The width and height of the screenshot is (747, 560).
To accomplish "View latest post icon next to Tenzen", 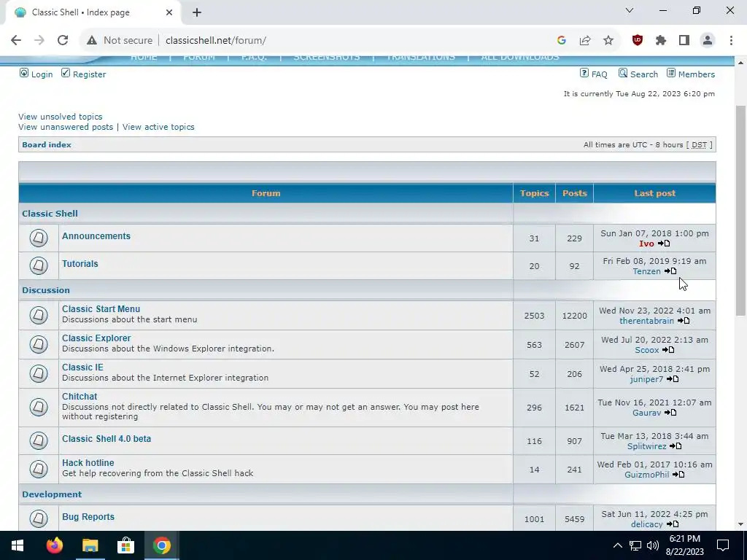I will (x=671, y=271).
